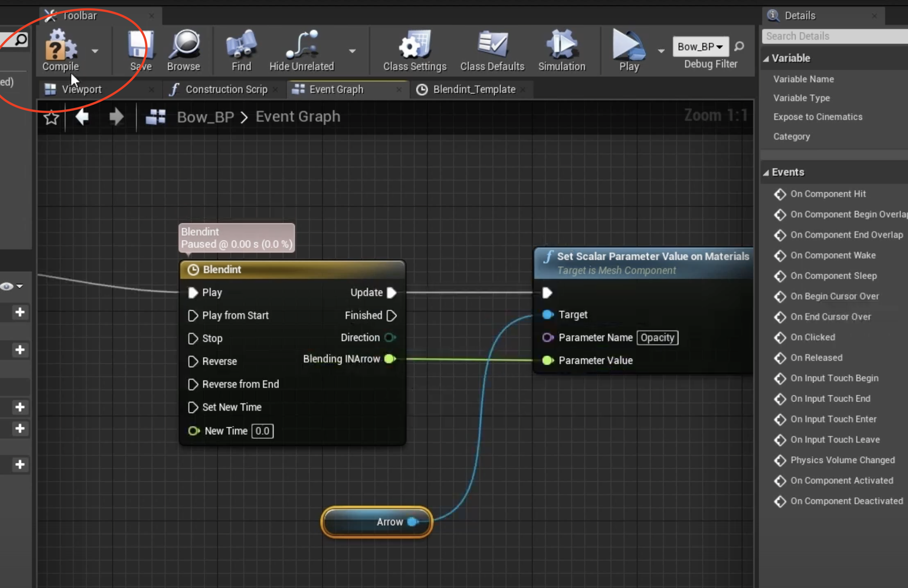Navigate back in graph history
The image size is (908, 588).
tap(82, 117)
